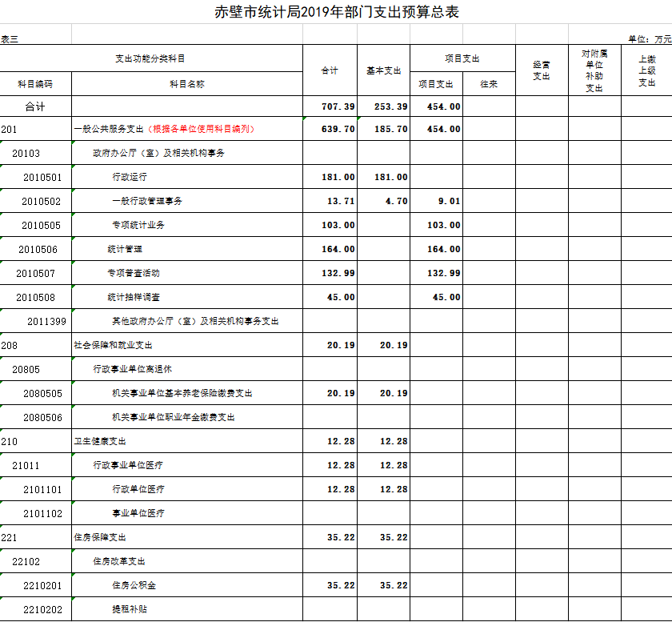Select the value 4.70
Viewport: 672px width, 622px height.
[x=397, y=201]
